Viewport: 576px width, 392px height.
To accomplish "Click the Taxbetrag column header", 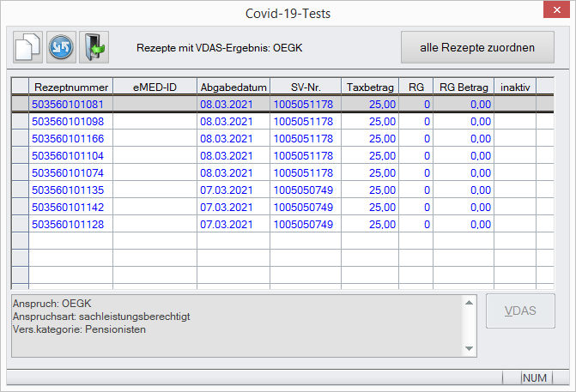I will click(369, 87).
